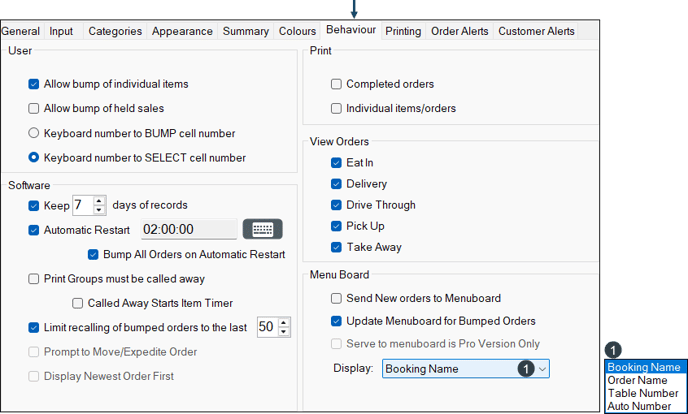Viewport: 688px width, 414px height.
Task: Increase the days of records value
Action: (99, 201)
